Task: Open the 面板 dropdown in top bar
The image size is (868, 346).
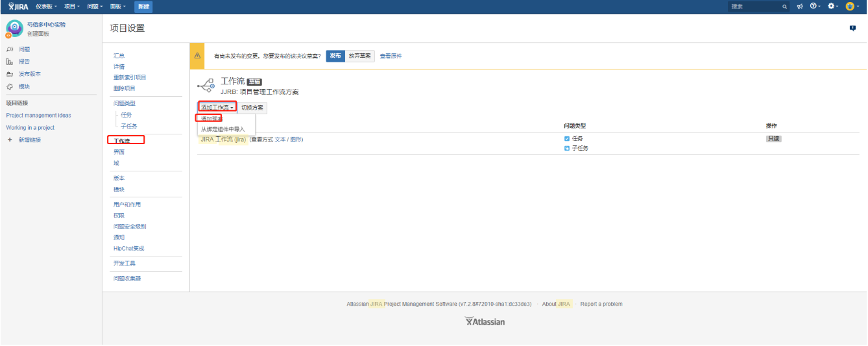Action: point(118,6)
